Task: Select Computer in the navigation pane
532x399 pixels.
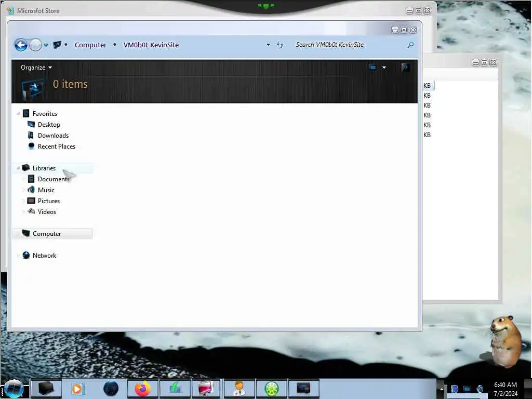Action: click(x=47, y=233)
